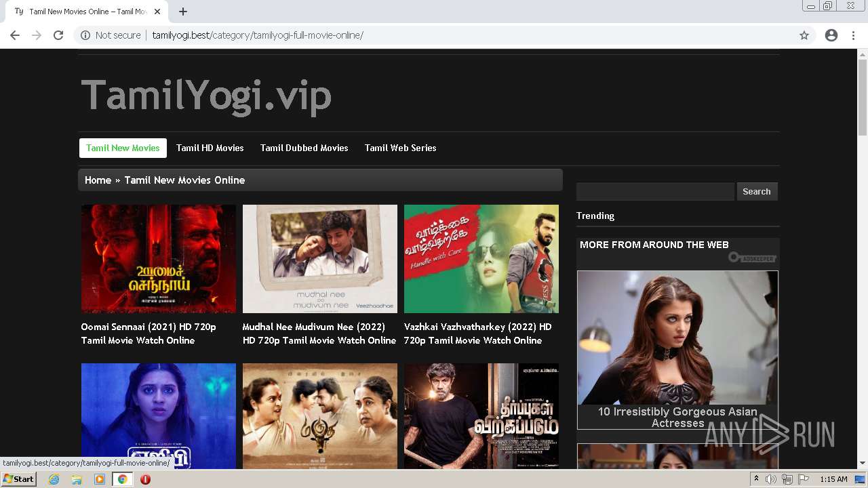Open Mudhal Nee Mudivum Nee poster
The width and height of the screenshot is (868, 488).
tap(320, 259)
